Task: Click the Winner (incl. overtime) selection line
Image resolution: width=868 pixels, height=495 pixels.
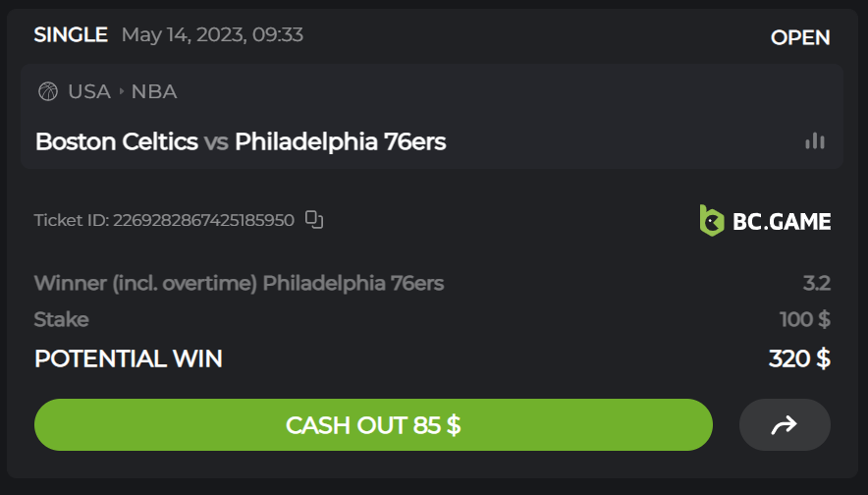Action: tap(239, 284)
